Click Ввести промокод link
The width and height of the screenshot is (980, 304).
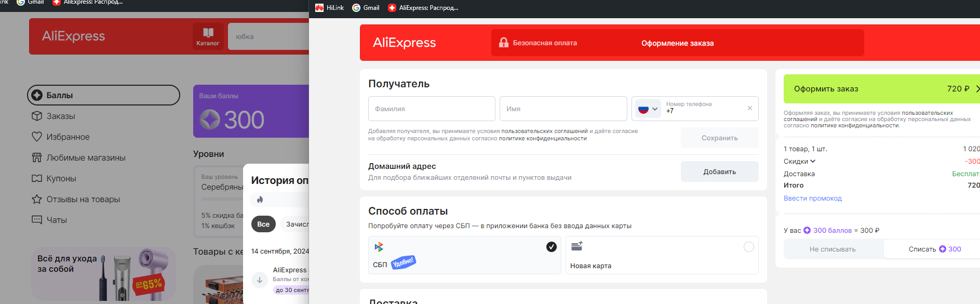point(812,198)
